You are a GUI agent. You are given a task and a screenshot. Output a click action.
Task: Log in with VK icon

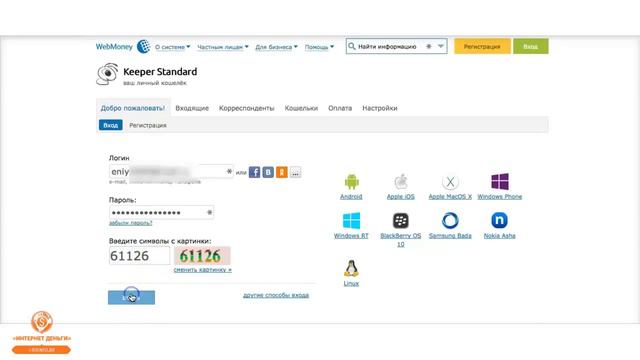click(268, 172)
